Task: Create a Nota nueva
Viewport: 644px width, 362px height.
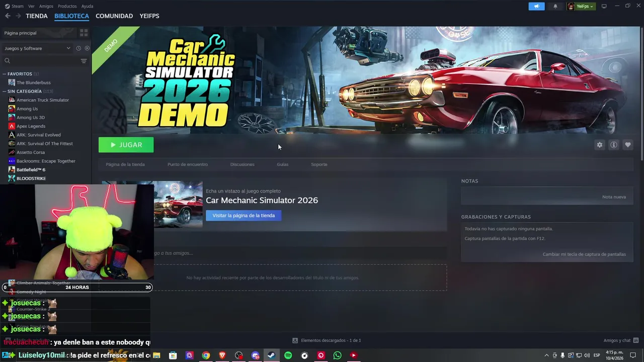Action: click(x=614, y=197)
